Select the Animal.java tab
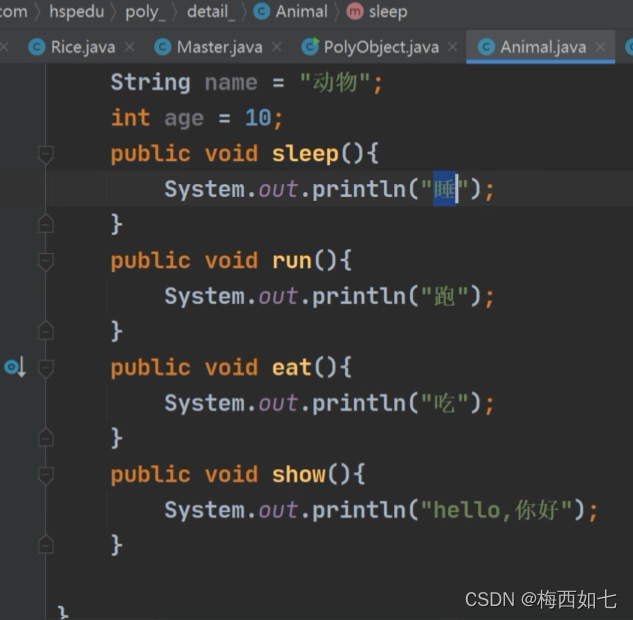This screenshot has width=633, height=620. point(543,47)
